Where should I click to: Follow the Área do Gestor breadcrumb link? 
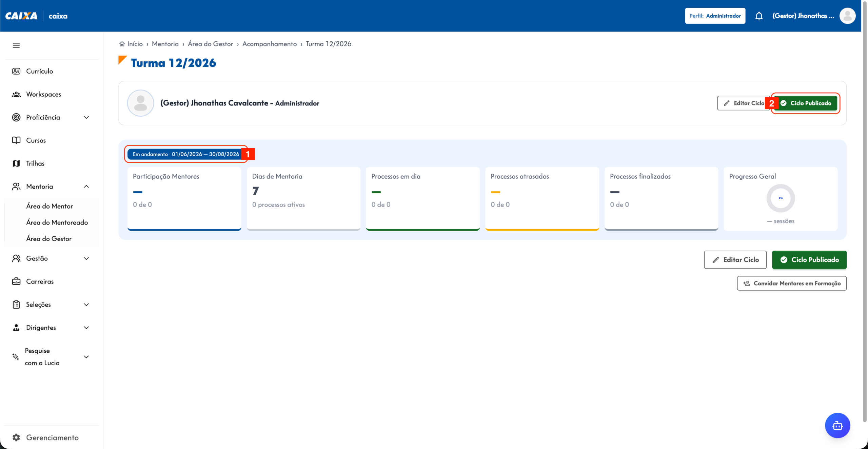tap(211, 44)
